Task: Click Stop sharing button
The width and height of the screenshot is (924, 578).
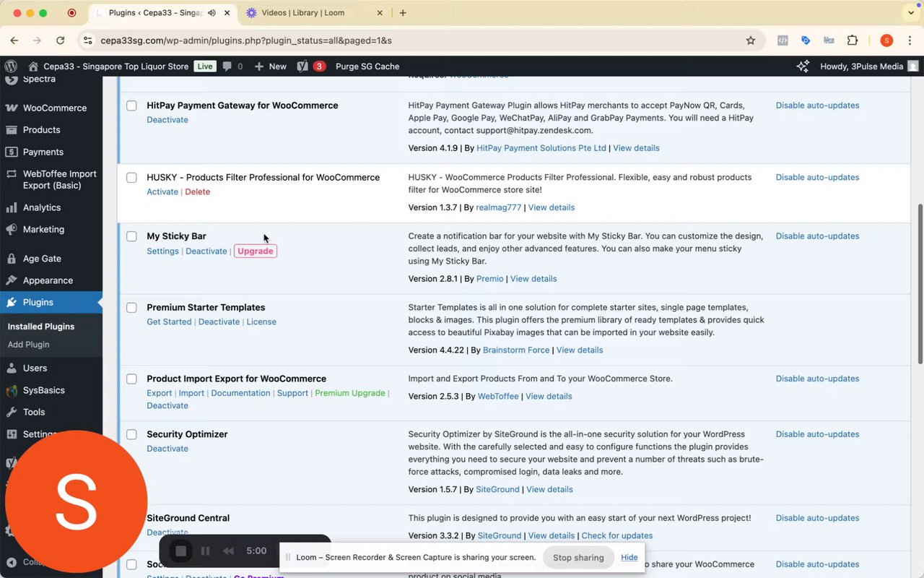Action: (578, 558)
